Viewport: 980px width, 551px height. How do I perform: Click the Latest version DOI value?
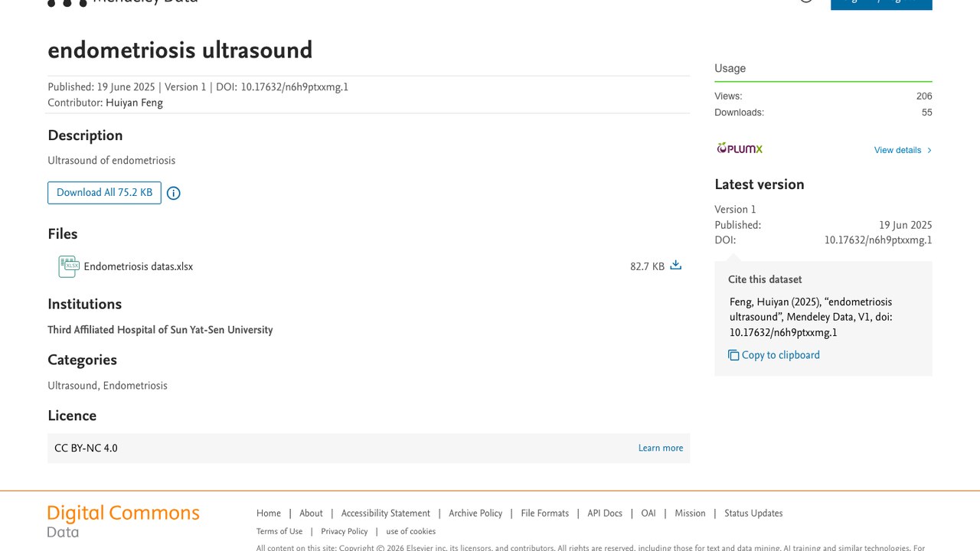(878, 240)
